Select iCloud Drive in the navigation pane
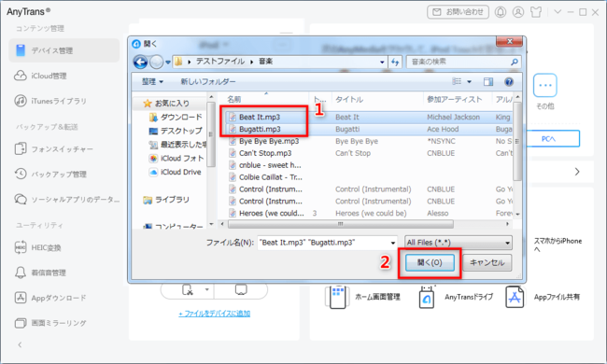 [x=176, y=172]
